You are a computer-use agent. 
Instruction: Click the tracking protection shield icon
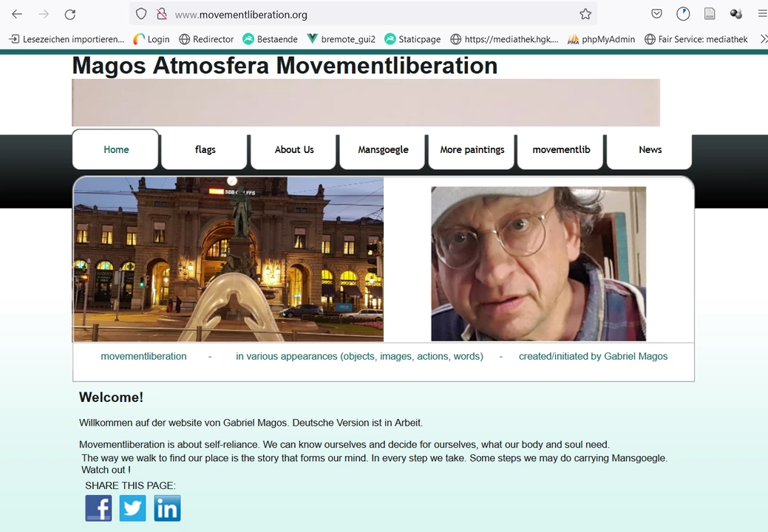[x=141, y=14]
